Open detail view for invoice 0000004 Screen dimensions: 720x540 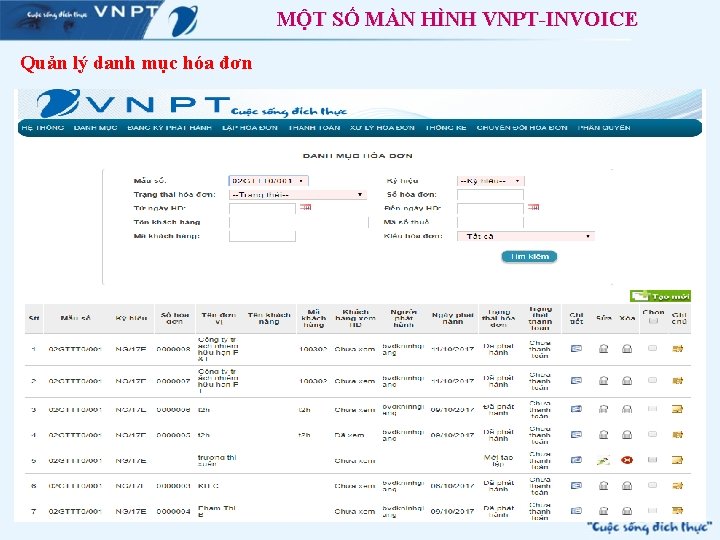(x=576, y=511)
